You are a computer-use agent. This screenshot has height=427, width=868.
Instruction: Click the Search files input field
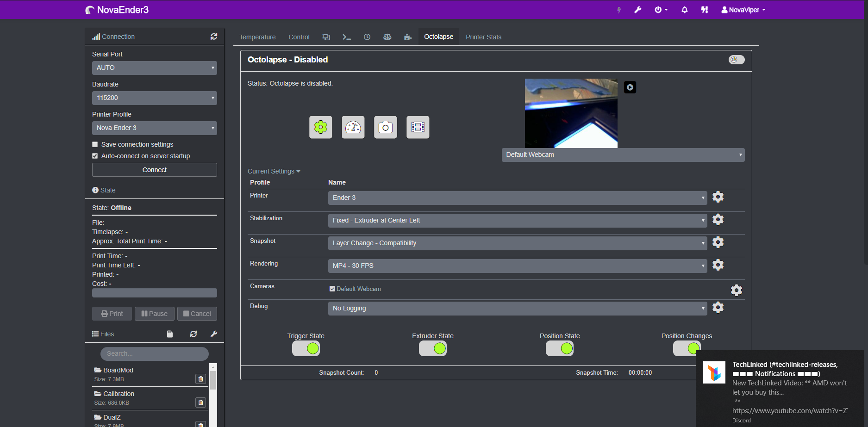[x=154, y=353]
